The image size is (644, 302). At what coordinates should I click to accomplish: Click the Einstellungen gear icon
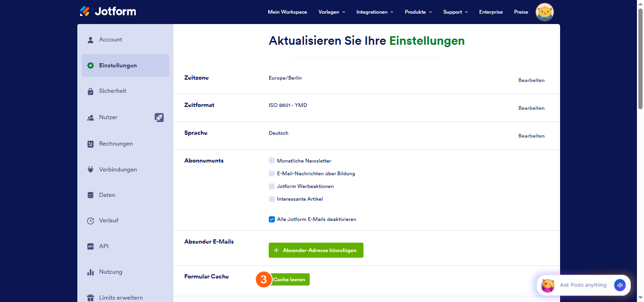click(x=90, y=65)
